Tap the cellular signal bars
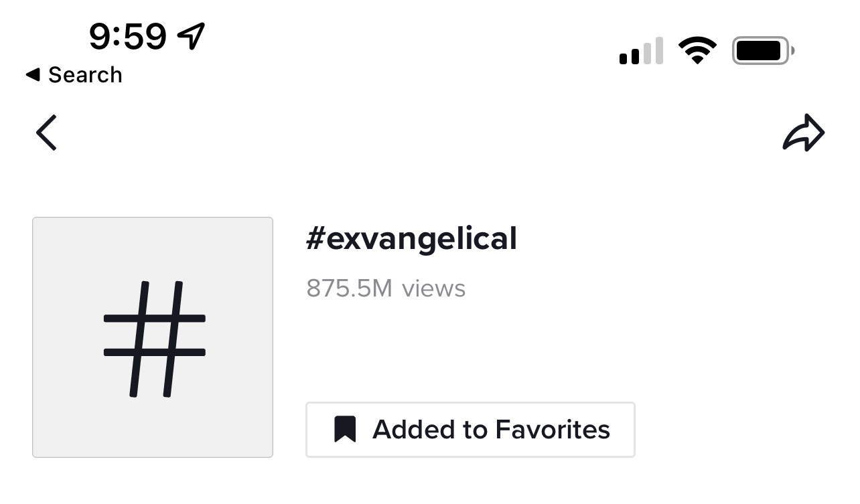 [x=641, y=52]
